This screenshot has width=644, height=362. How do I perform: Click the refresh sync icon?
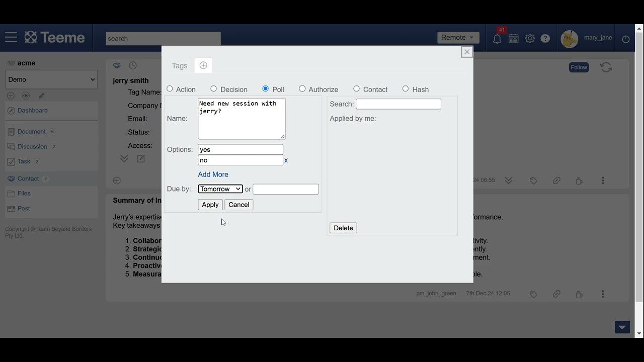coord(606,67)
